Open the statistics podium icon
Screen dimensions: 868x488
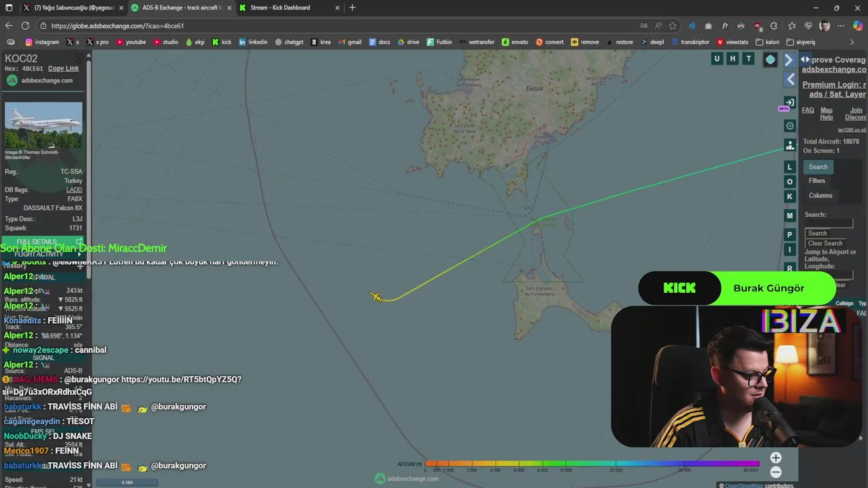790,146
